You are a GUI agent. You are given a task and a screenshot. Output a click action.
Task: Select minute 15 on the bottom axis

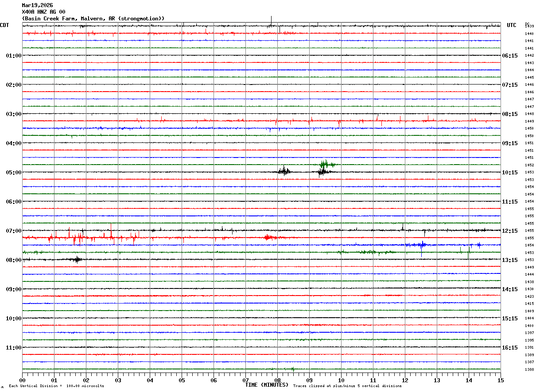(501, 380)
